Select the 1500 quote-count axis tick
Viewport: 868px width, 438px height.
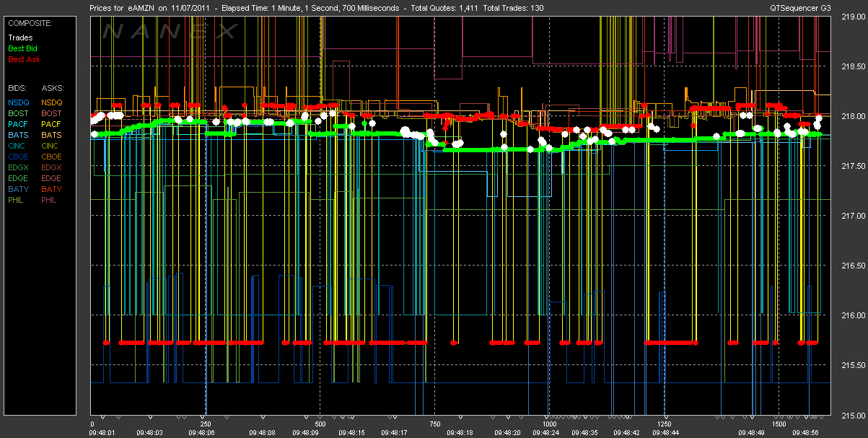(x=779, y=424)
